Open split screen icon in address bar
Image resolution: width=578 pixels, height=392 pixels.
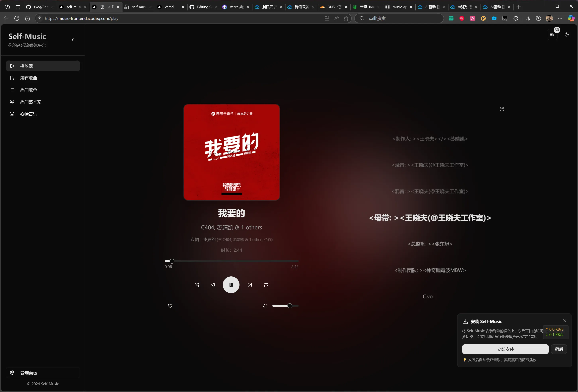327,18
